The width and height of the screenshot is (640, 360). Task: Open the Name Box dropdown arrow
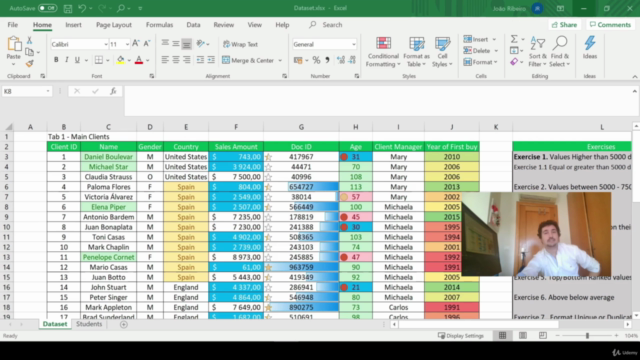tap(48, 91)
